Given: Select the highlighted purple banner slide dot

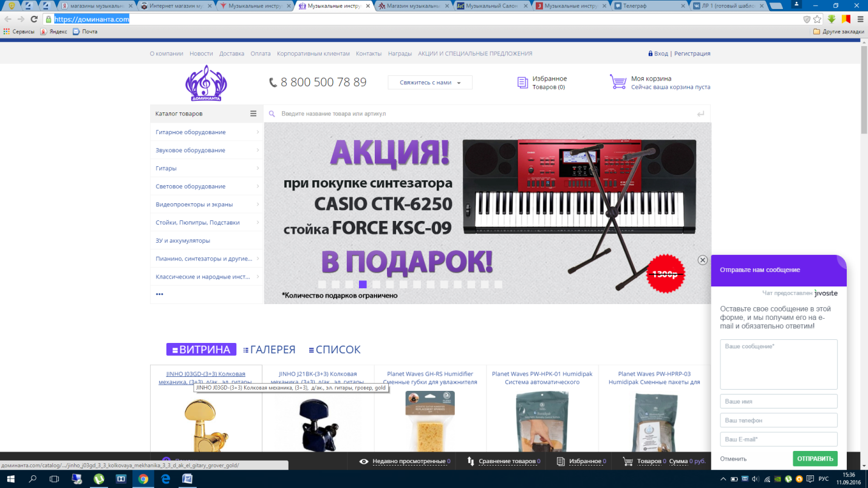Looking at the screenshot, I should (363, 284).
